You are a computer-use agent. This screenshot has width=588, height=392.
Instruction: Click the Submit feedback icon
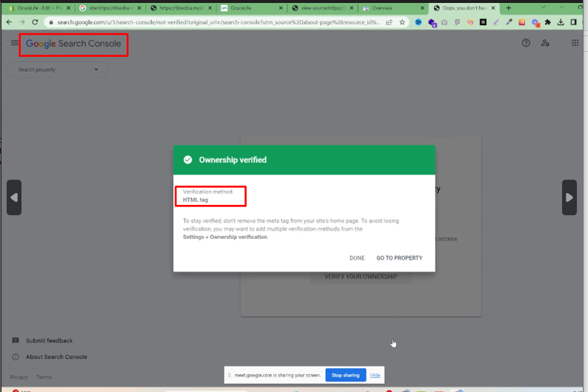(16, 341)
